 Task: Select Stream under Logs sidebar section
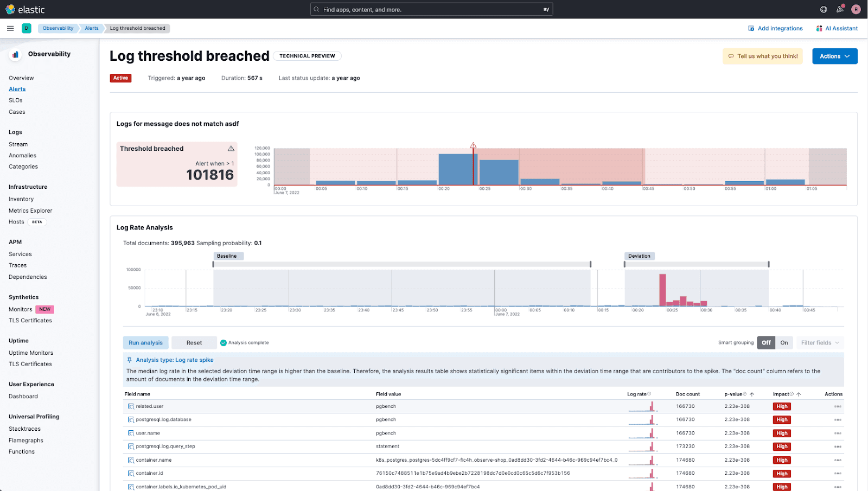(x=18, y=144)
